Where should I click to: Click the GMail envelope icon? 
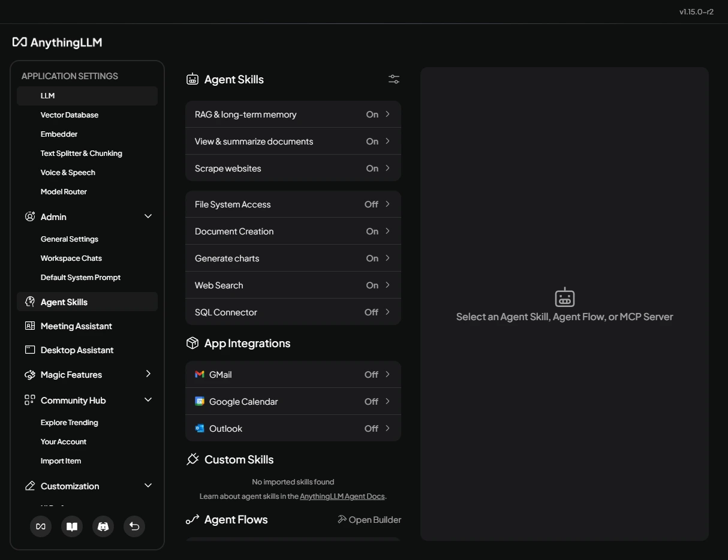[200, 374]
